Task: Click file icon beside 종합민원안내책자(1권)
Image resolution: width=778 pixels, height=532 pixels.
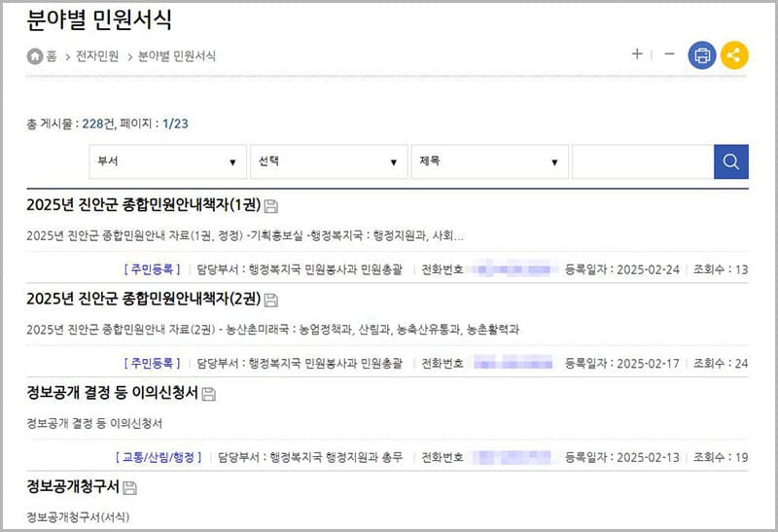Action: 271,205
